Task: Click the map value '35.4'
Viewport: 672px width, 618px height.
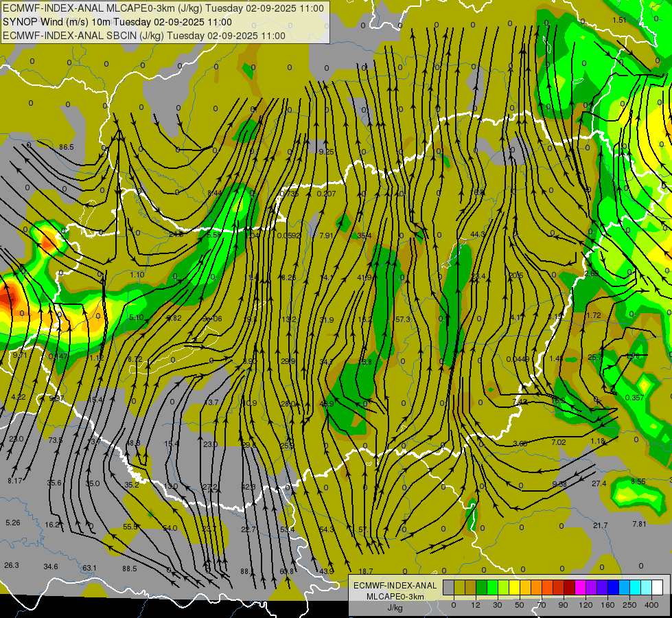Action: [x=364, y=236]
